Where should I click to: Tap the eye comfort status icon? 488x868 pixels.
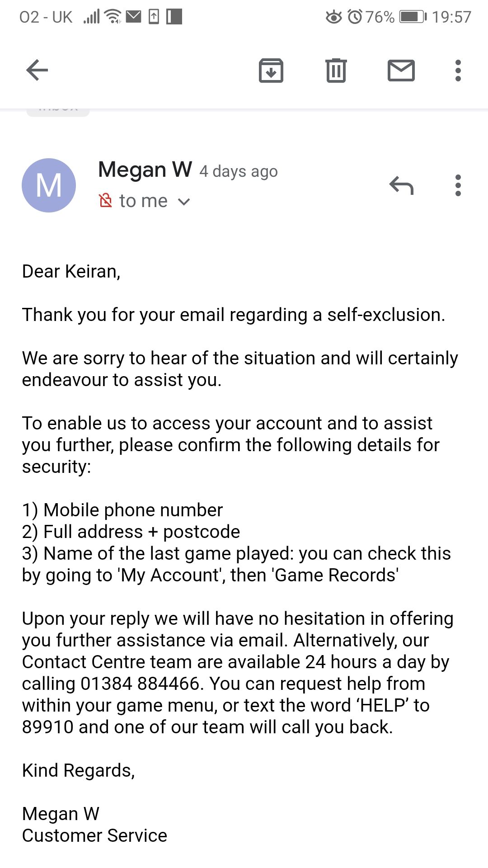[x=334, y=17]
